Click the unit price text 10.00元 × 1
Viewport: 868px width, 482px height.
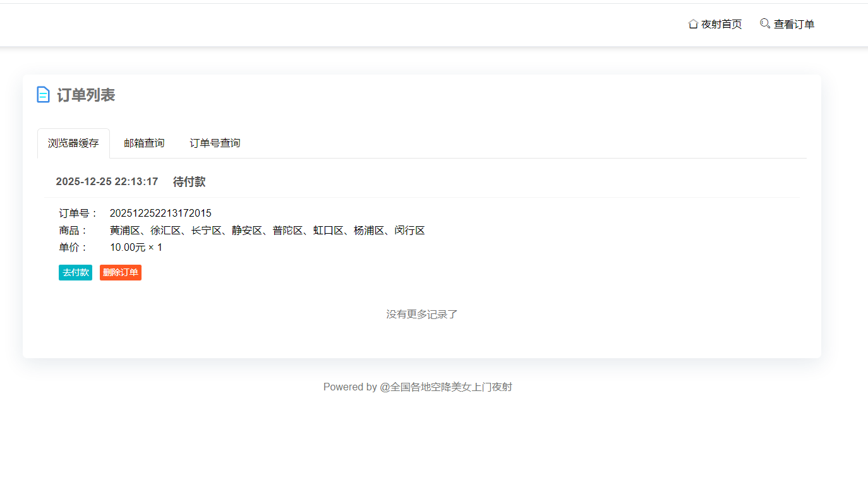(135, 247)
